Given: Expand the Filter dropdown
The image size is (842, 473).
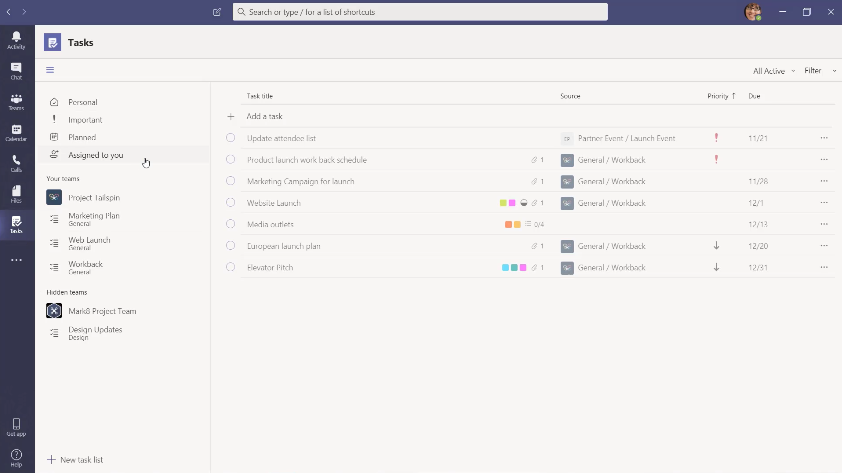Looking at the screenshot, I should click(818, 71).
